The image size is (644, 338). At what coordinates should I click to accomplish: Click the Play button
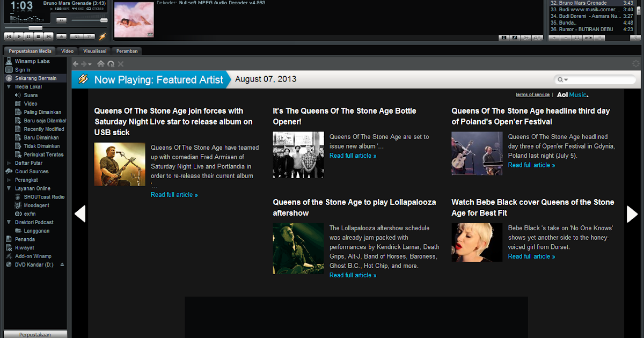pos(19,36)
